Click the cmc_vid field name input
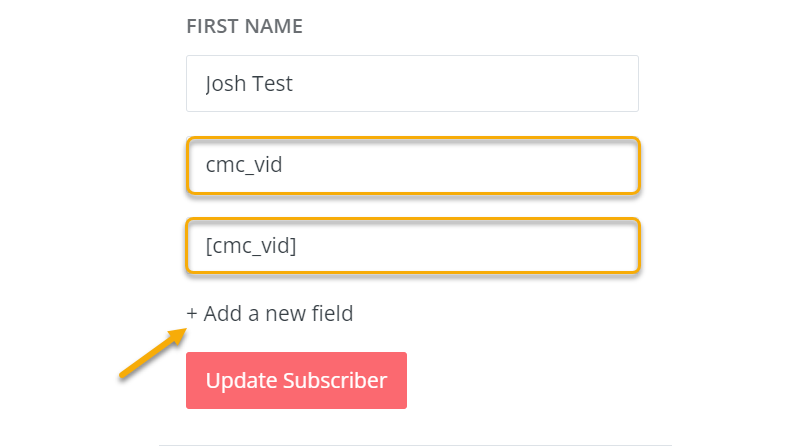This screenshot has height=447, width=802. click(x=412, y=165)
